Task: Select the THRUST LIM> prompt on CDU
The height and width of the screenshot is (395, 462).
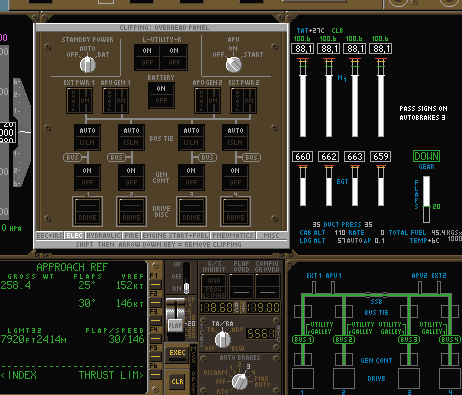Action: click(111, 375)
